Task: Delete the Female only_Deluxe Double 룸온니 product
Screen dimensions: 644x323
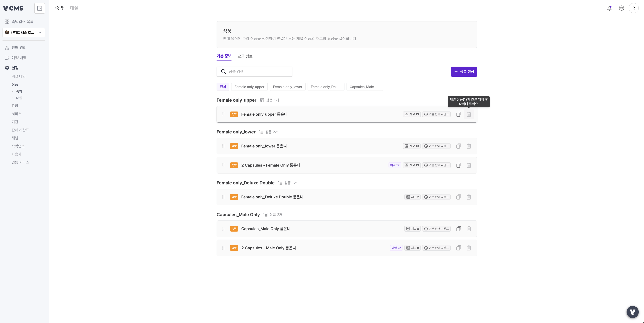Action: click(469, 197)
